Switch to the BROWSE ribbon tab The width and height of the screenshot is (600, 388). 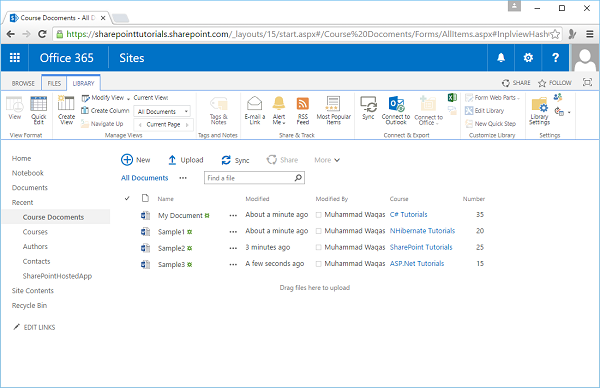tap(23, 83)
